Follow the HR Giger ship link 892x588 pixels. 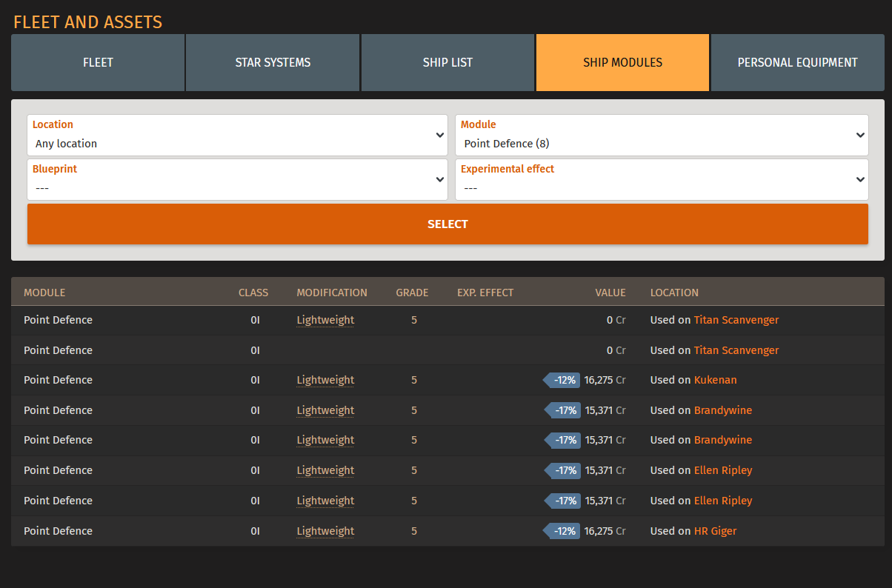click(715, 531)
